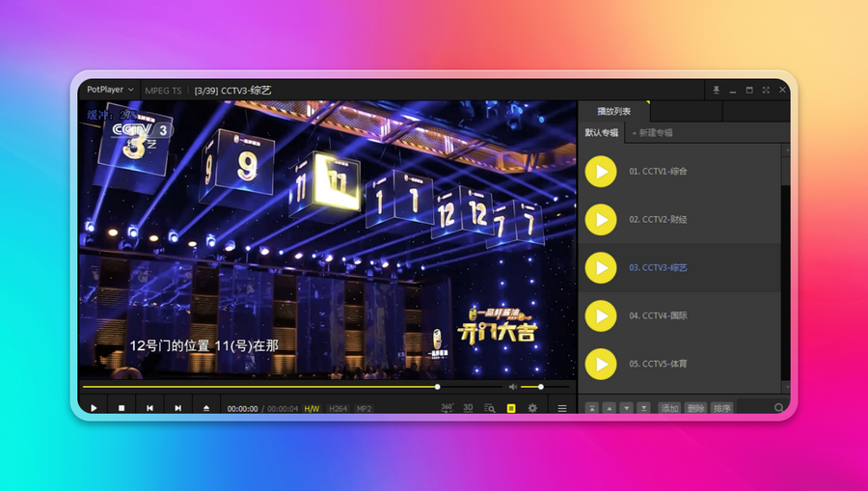Skip to previous track
Image resolution: width=868 pixels, height=491 pixels.
coord(149,408)
